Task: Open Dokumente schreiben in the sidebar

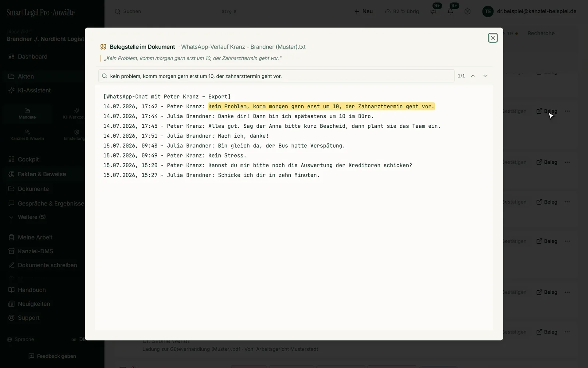Action: [47, 265]
